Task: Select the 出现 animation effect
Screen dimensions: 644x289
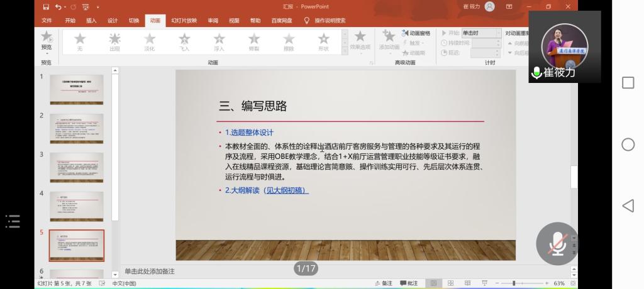Action: [x=114, y=41]
